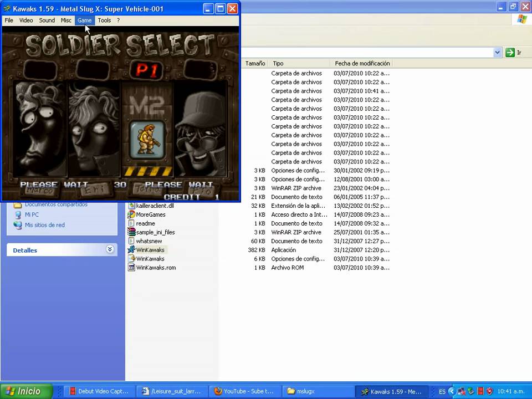Open the Game menu in Kawaks
This screenshot has height=399, width=532.
[x=84, y=21]
